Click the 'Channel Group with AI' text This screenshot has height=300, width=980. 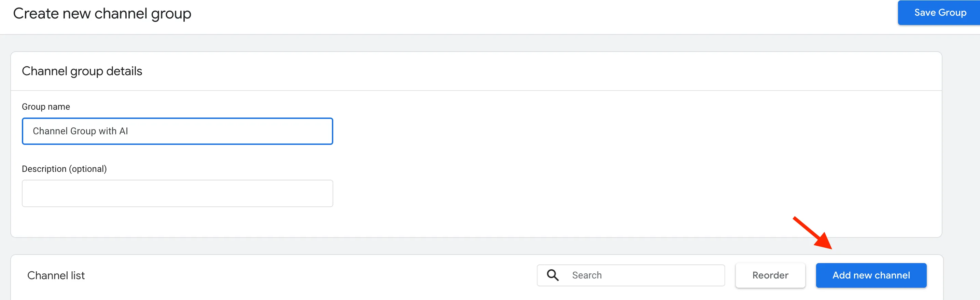point(80,131)
